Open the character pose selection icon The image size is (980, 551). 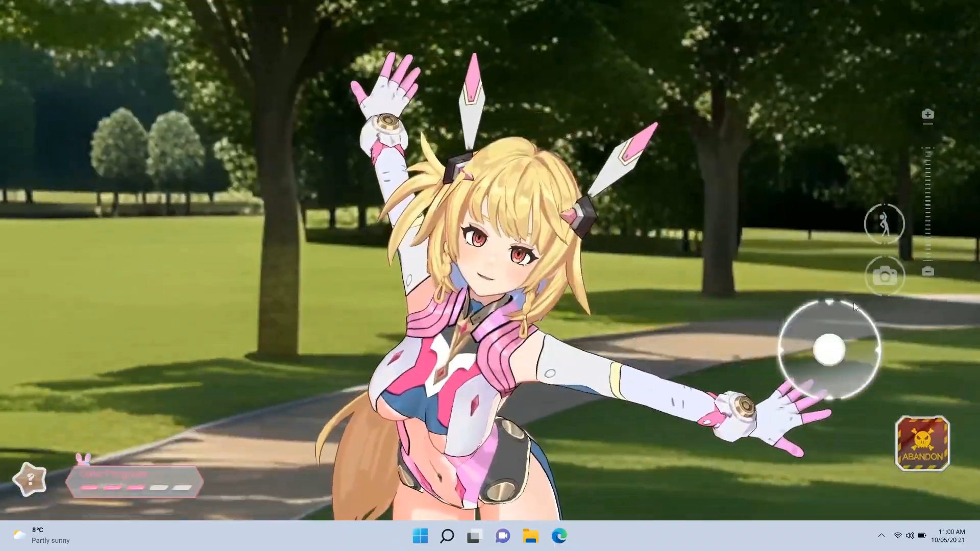click(885, 224)
